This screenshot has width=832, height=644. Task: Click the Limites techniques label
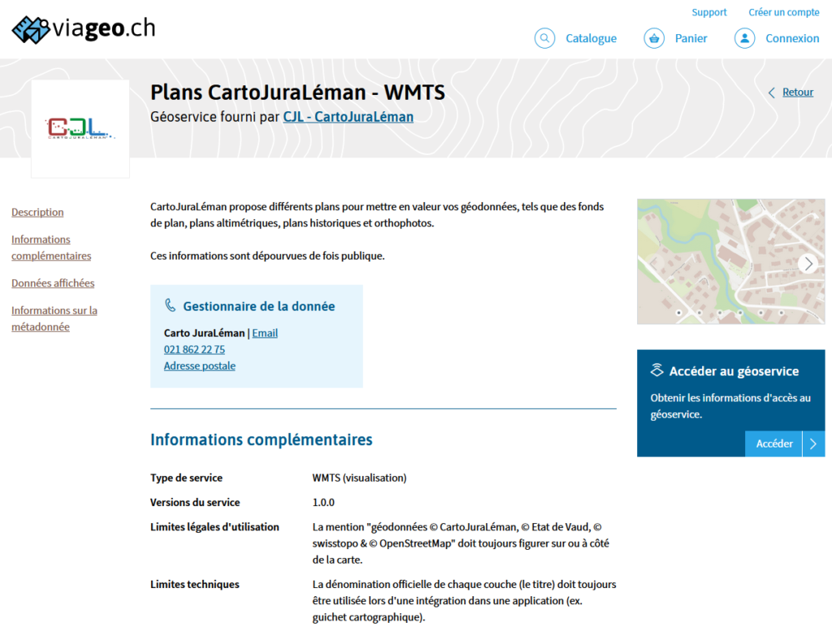(195, 584)
